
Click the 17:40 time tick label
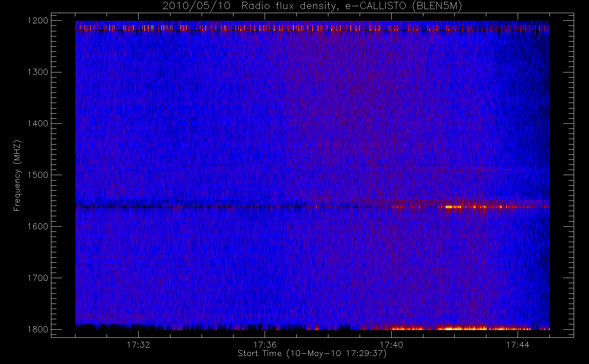coord(391,345)
